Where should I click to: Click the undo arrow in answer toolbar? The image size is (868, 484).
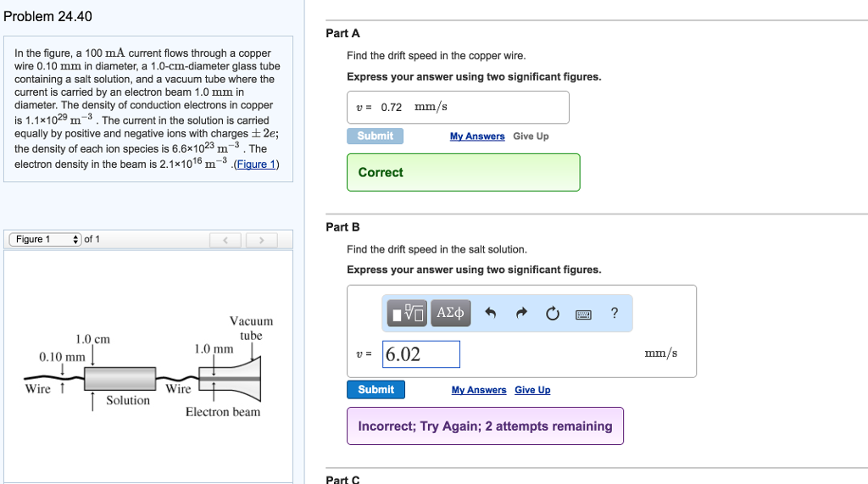(x=491, y=314)
